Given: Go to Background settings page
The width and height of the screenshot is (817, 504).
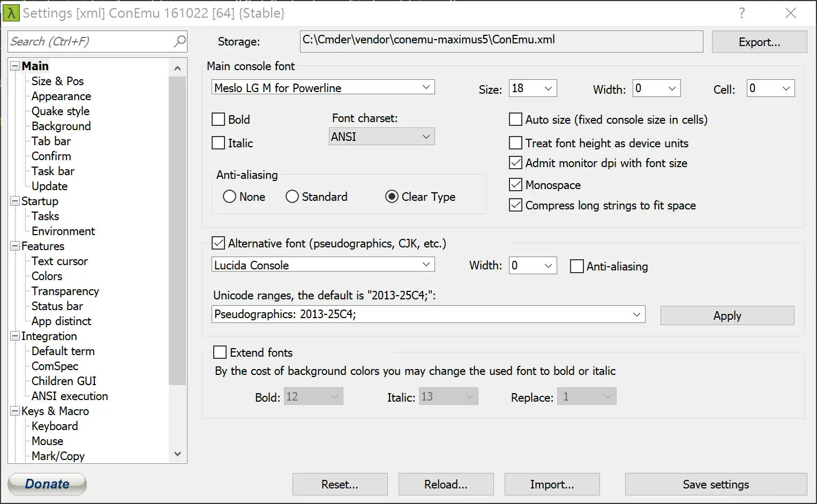Looking at the screenshot, I should (61, 126).
